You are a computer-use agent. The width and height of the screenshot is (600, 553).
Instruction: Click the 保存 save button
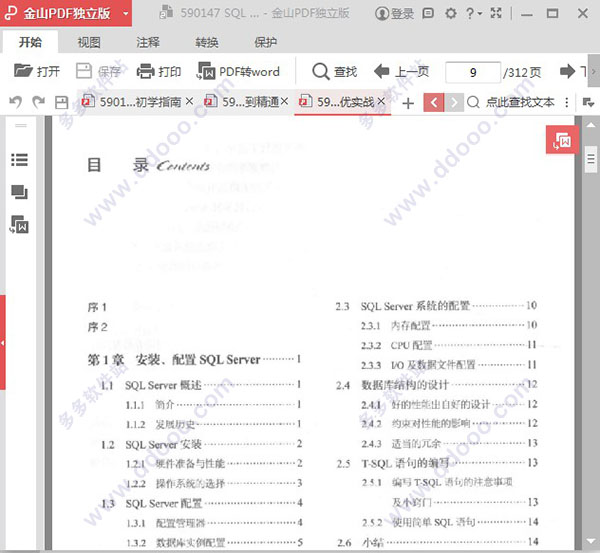[x=98, y=71]
